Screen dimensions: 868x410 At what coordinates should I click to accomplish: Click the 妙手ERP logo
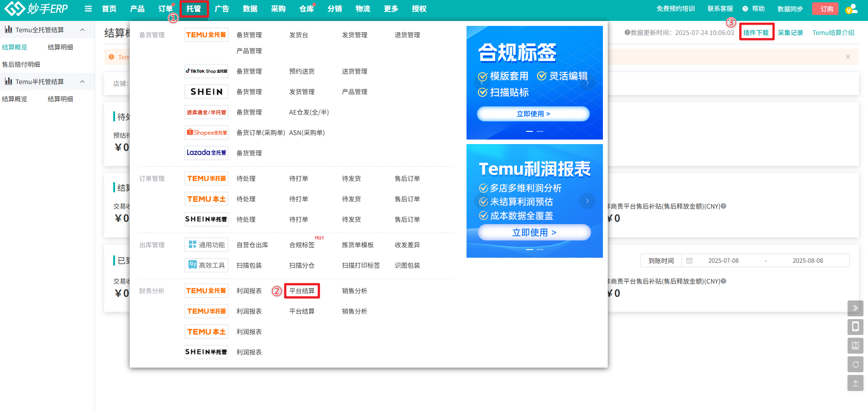pos(36,8)
